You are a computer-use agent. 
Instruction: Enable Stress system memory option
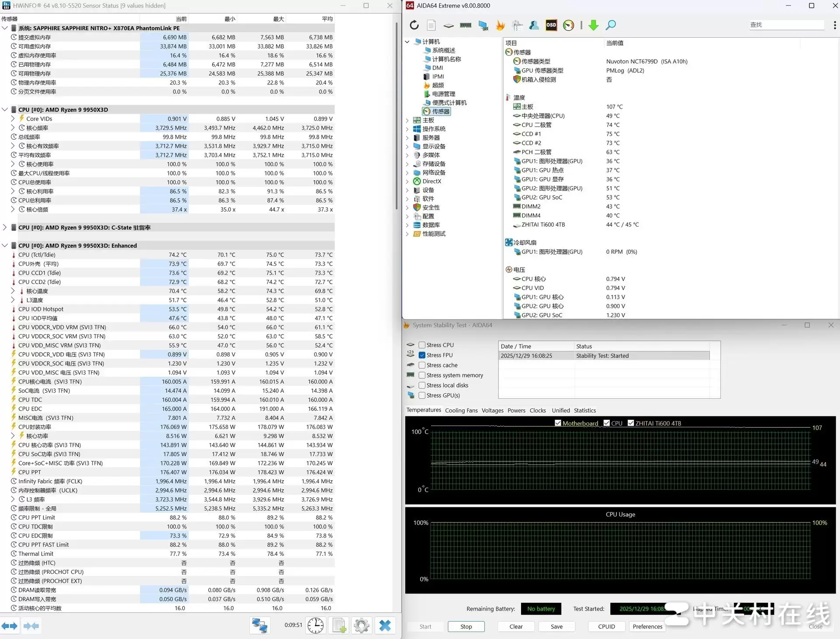422,375
